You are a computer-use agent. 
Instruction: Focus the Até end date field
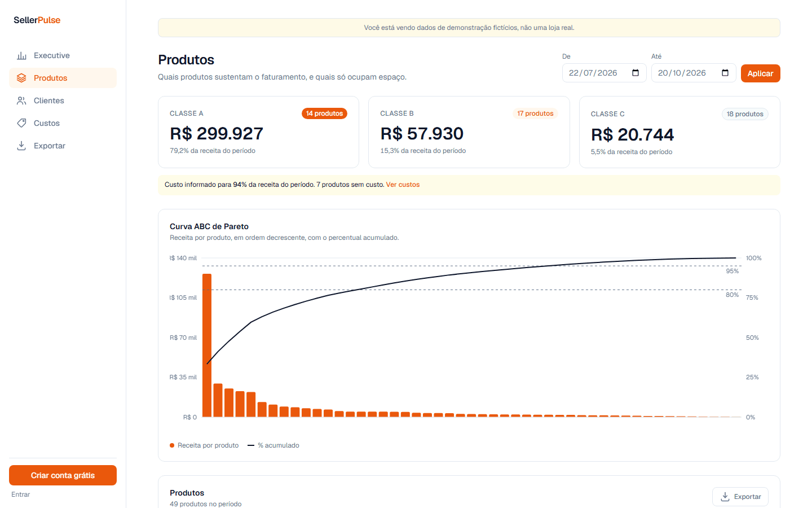point(694,73)
